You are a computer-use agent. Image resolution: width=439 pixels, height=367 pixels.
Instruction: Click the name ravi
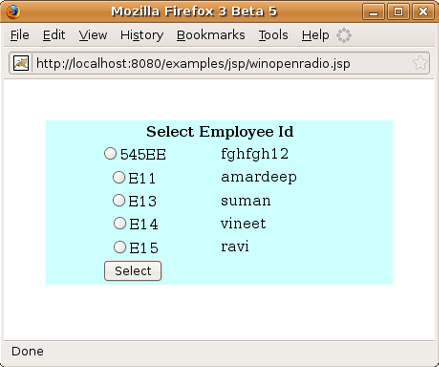235,247
